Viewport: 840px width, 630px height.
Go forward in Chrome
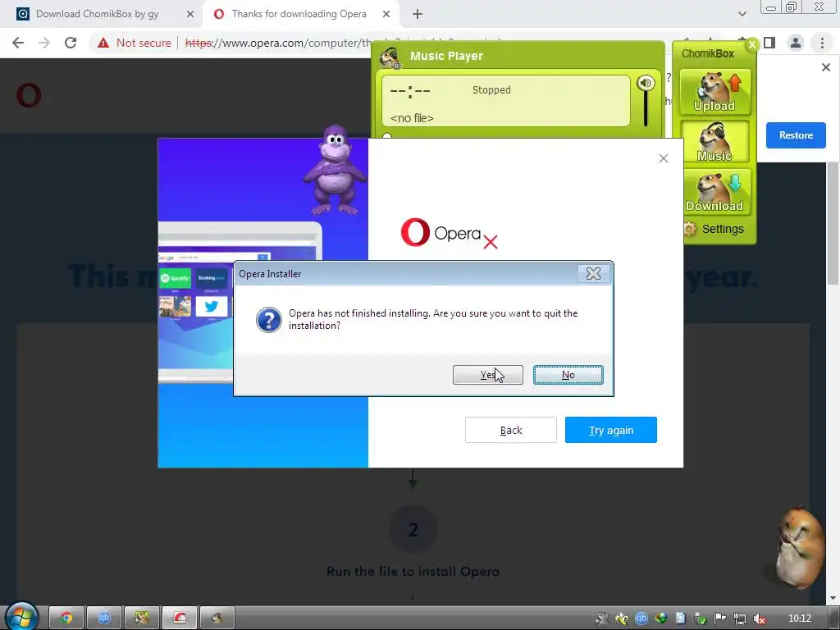[44, 43]
